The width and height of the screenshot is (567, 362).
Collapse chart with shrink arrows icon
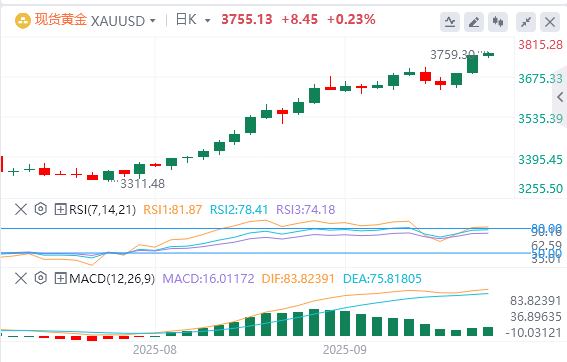point(526,22)
